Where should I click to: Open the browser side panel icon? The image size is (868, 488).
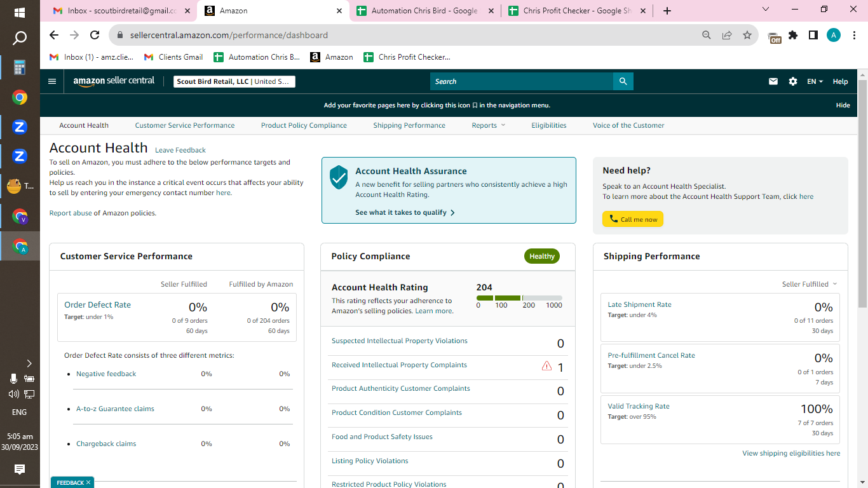(813, 36)
